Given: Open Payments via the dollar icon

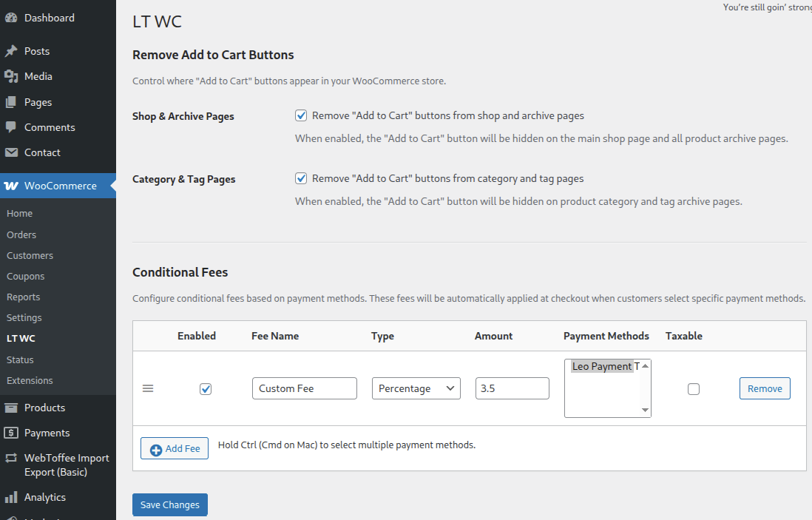Looking at the screenshot, I should [13, 433].
